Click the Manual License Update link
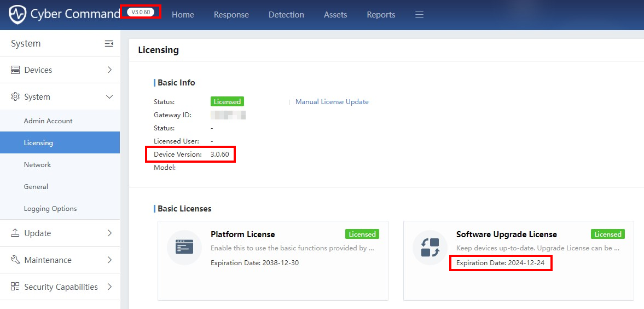644x309 pixels. pos(332,101)
